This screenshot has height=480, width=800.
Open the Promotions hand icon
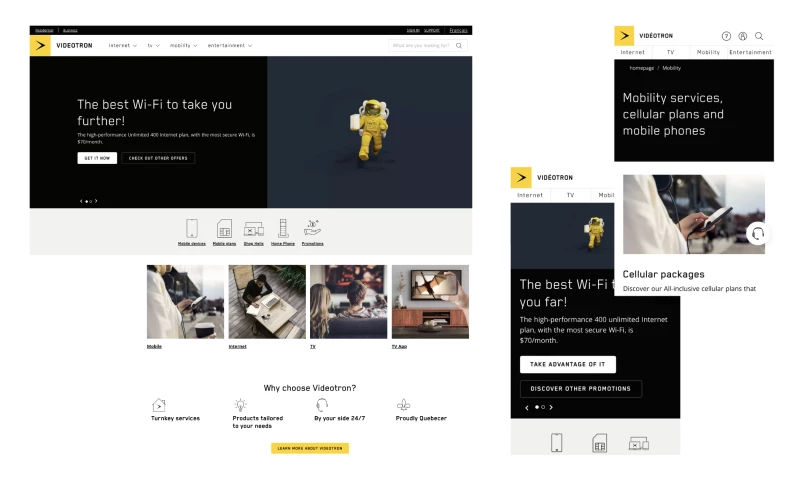(x=312, y=228)
